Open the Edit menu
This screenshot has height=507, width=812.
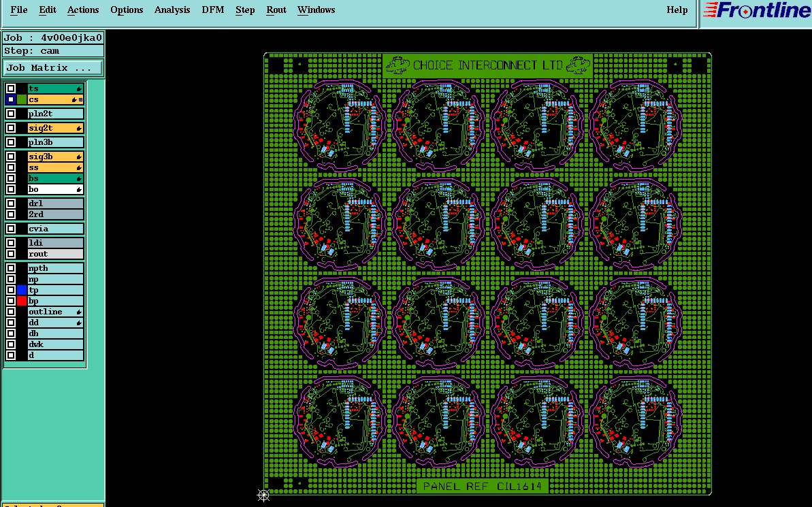[47, 10]
